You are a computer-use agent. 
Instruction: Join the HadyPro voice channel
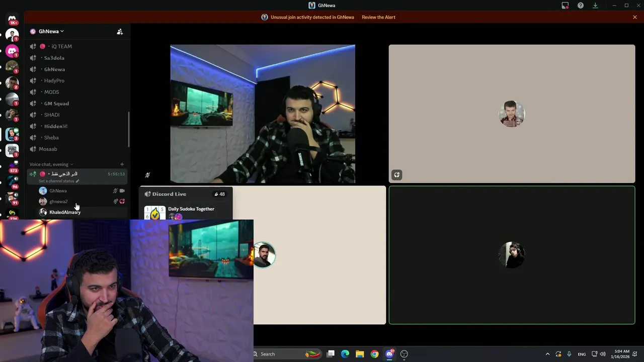77,80
